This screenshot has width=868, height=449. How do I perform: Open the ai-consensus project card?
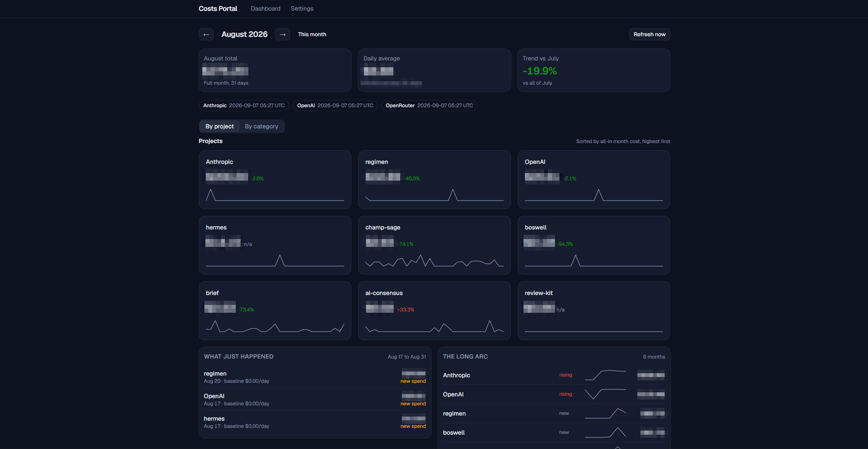click(434, 311)
